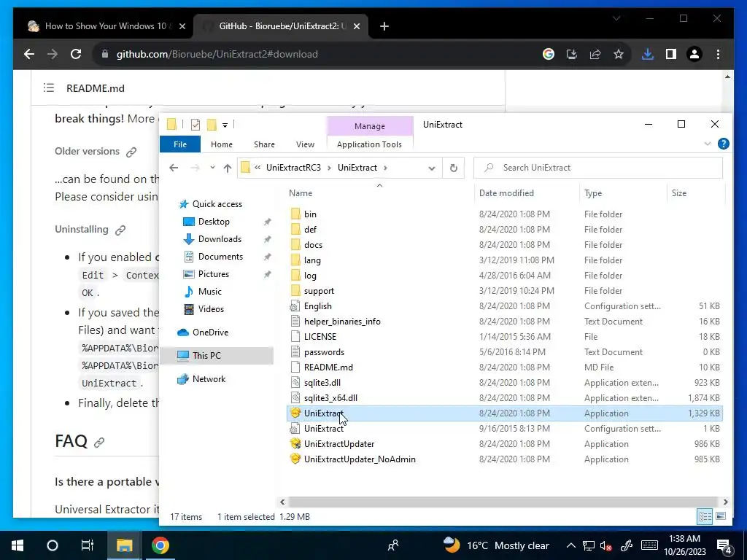Sort files by Type column

point(593,192)
